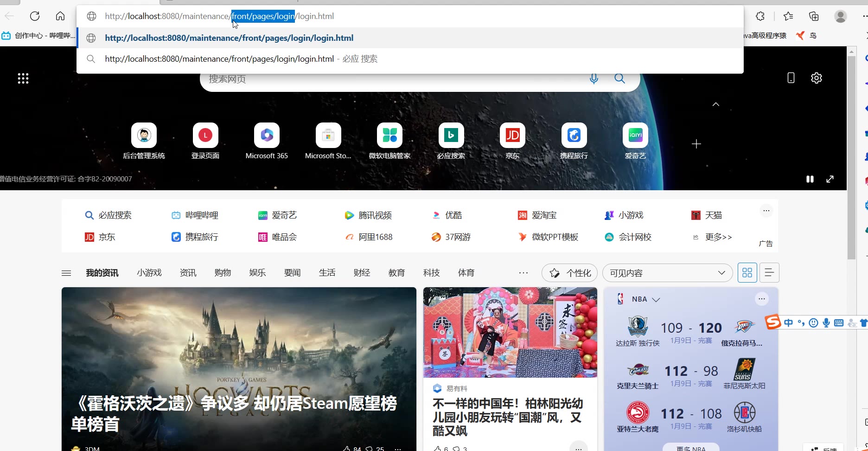Open the 京东 JD shortcut tile
This screenshot has width=868, height=451.
coord(512,142)
